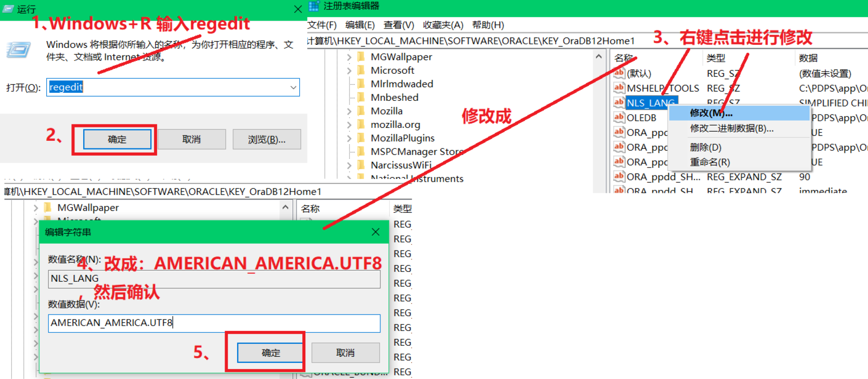Click the NarcissusWiFi folder icon
868x379 pixels.
[361, 165]
